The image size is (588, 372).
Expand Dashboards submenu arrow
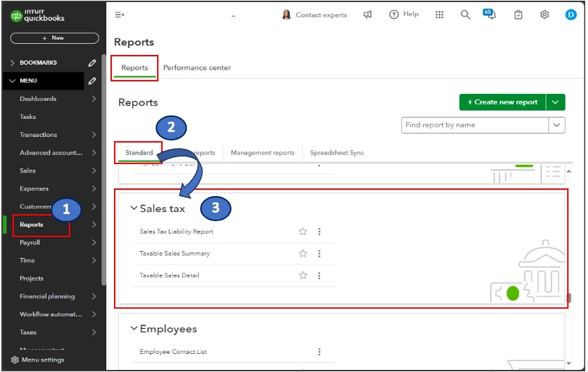click(x=94, y=99)
